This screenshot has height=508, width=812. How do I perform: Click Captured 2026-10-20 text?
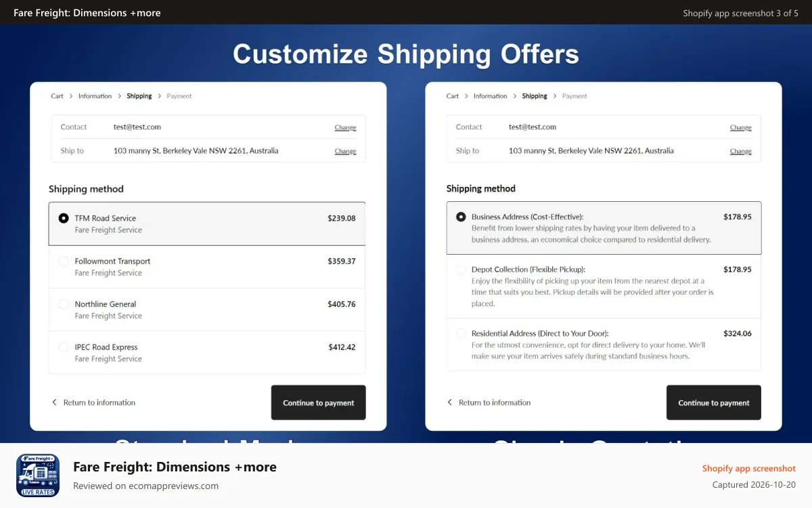[x=754, y=484]
